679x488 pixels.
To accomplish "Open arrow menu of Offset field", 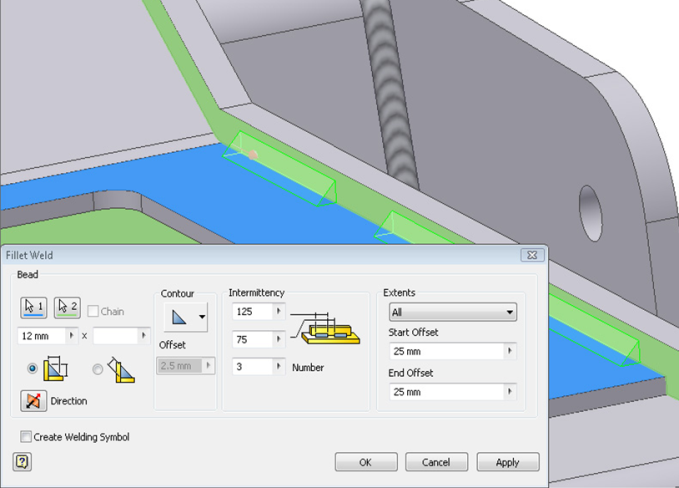I will pos(208,366).
